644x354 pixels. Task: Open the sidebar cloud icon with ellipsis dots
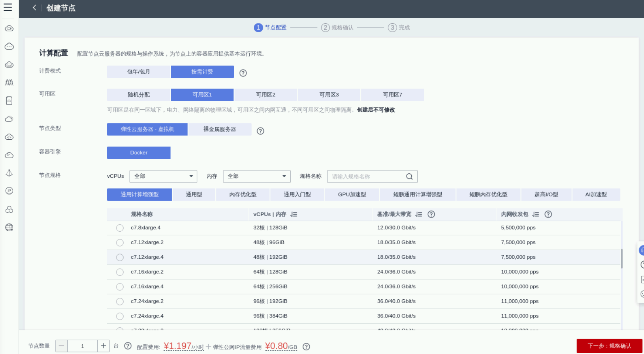pos(9,46)
